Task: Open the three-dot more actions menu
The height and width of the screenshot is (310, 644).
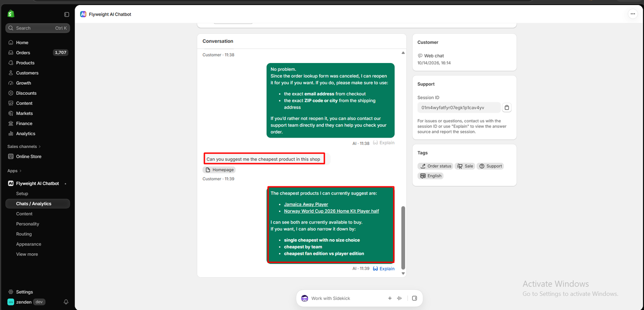Action: coord(632,14)
